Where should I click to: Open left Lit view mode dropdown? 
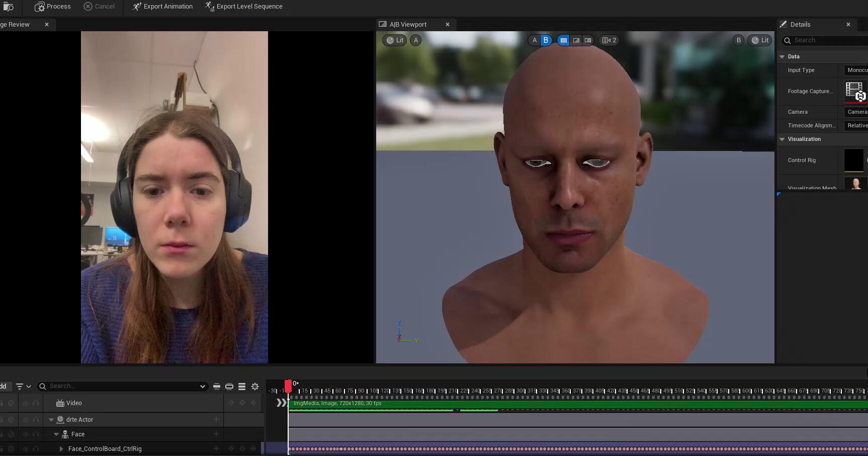click(x=395, y=40)
